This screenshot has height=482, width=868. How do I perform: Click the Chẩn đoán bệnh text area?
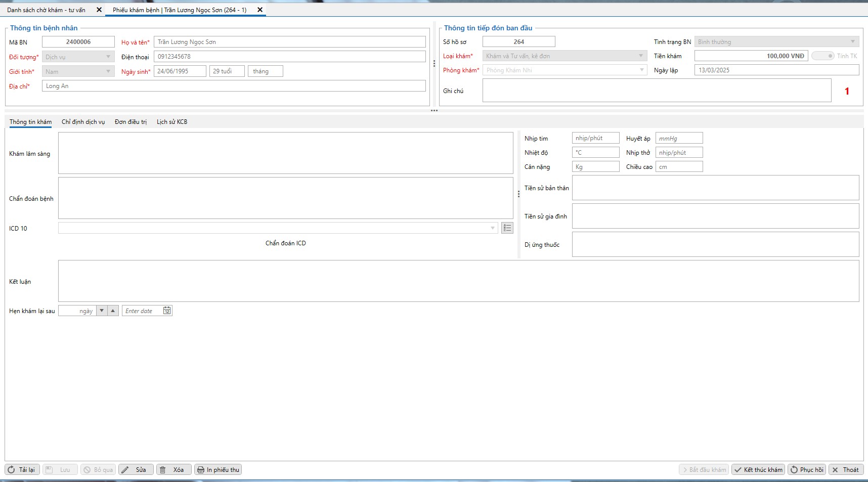click(x=286, y=198)
